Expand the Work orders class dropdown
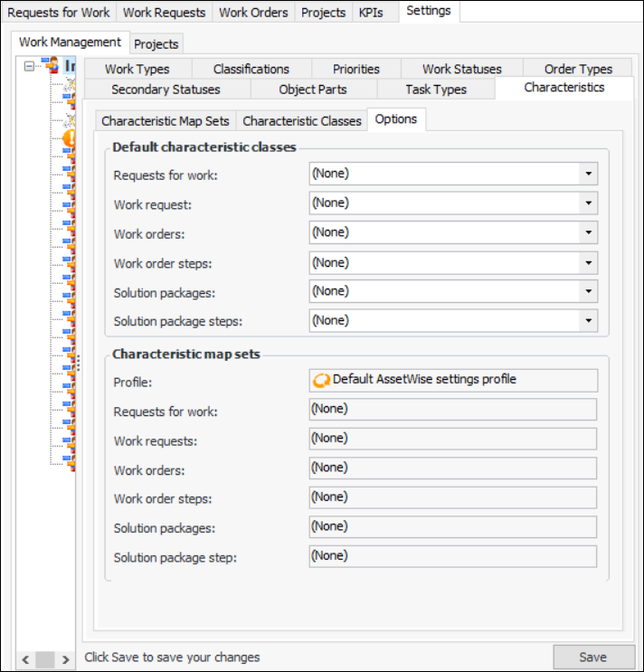644x672 pixels. click(x=588, y=233)
